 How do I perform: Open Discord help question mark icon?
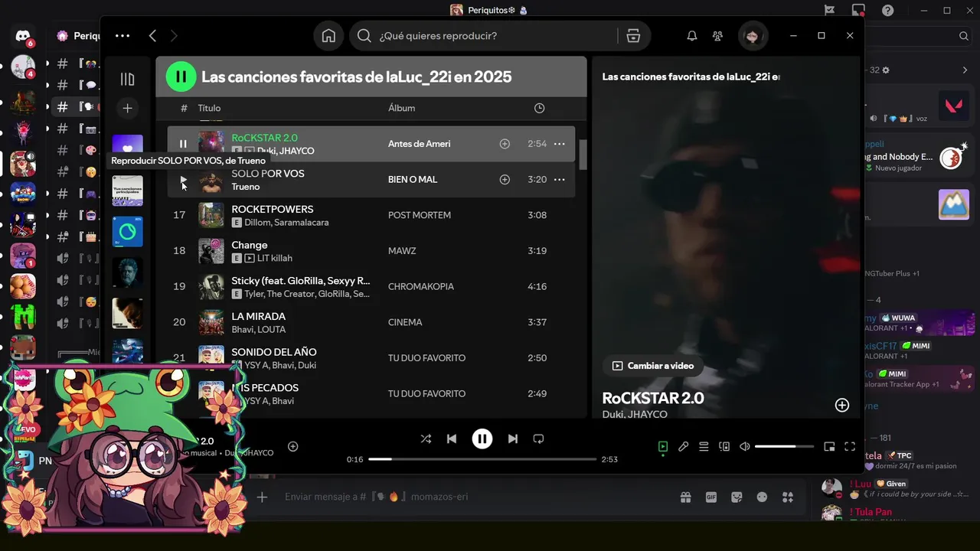pyautogui.click(x=887, y=10)
